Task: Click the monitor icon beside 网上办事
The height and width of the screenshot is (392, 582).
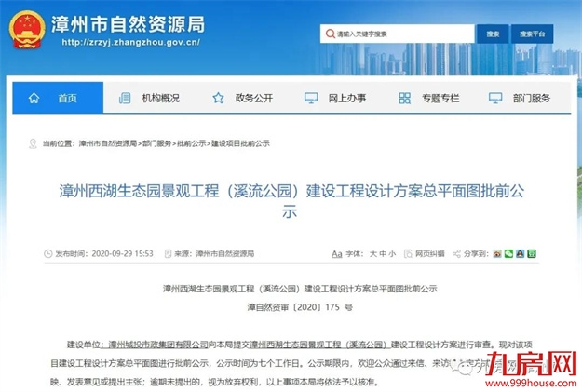Action: 311,98
